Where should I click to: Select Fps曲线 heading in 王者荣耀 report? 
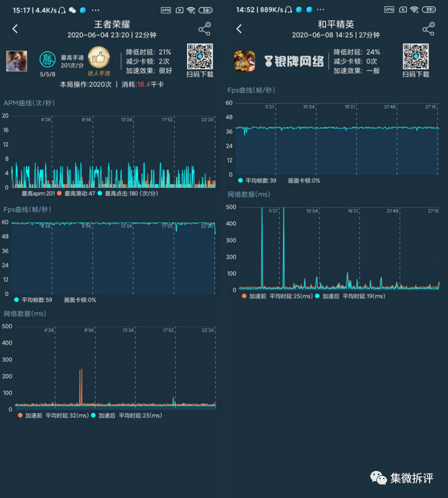click(x=27, y=209)
